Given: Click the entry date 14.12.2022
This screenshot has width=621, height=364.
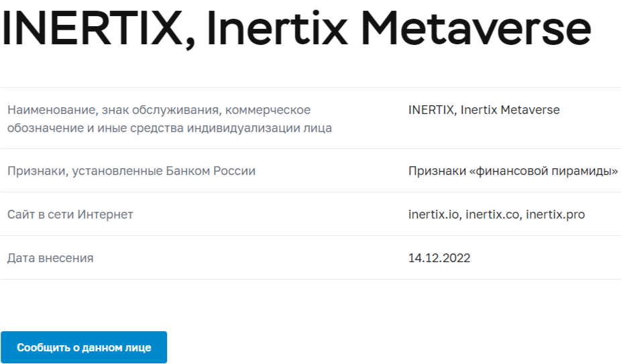Looking at the screenshot, I should coord(439,258).
